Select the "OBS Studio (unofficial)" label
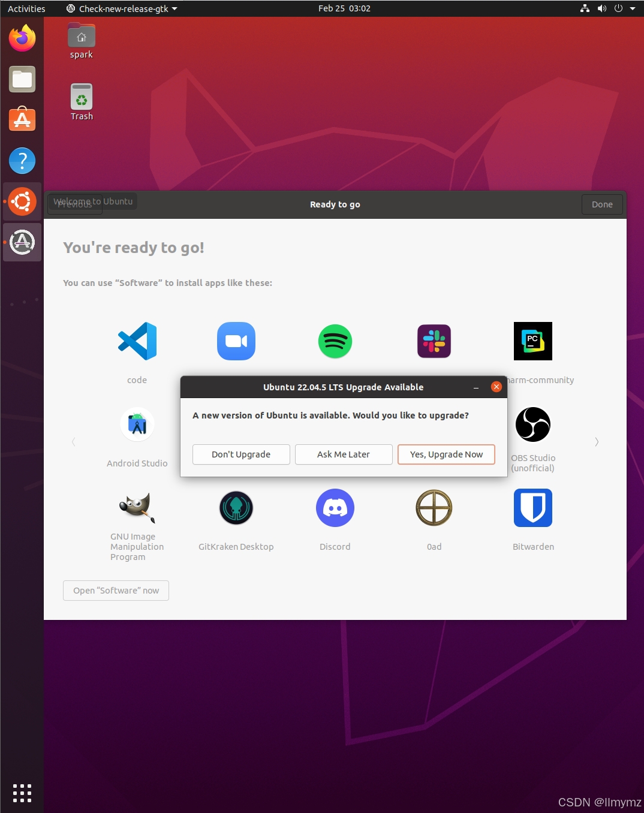644x813 pixels. tap(533, 463)
